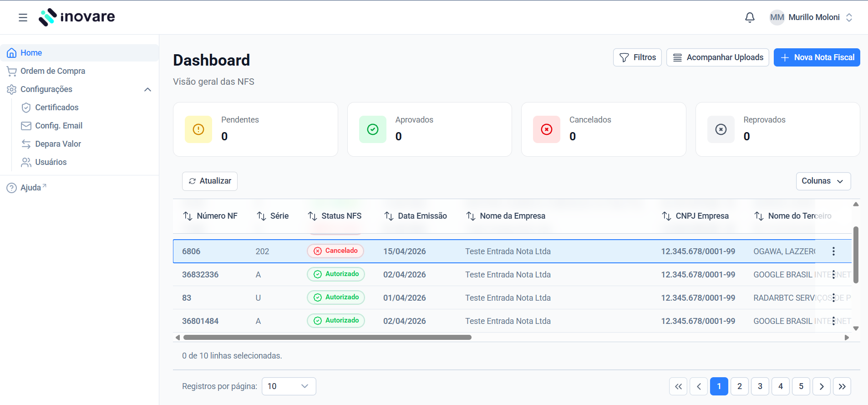Go to page 4
The width and height of the screenshot is (868, 405).
(781, 386)
